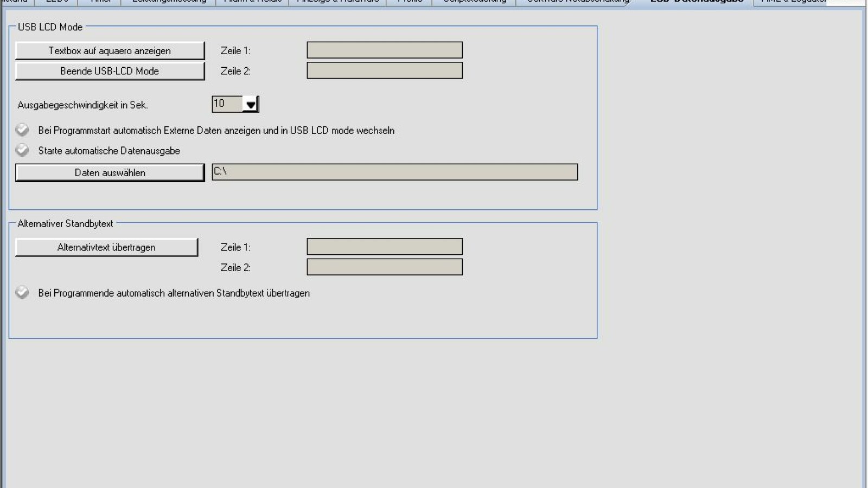Switch to the Alarm & Relais tab
This screenshot has height=488, width=868.
click(x=253, y=2)
